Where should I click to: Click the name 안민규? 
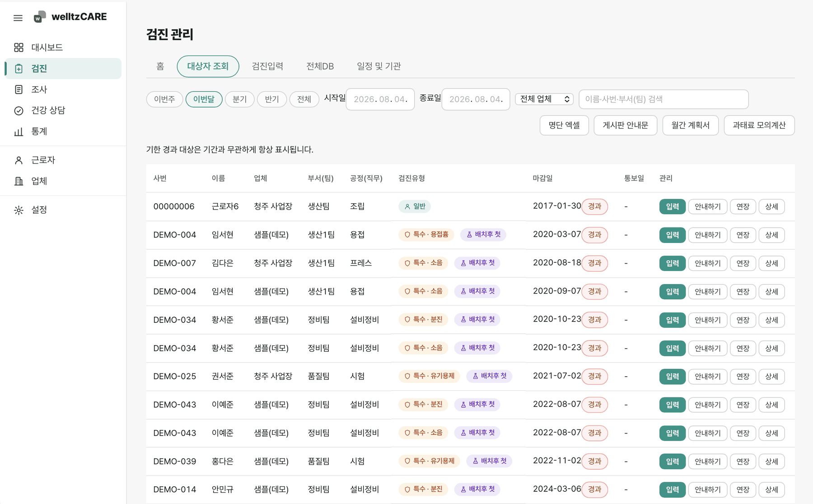point(222,490)
